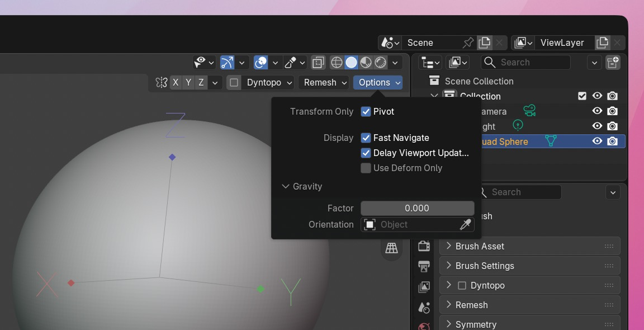Toggle Z axis symmetry
This screenshot has width=644, height=330.
pyautogui.click(x=201, y=83)
